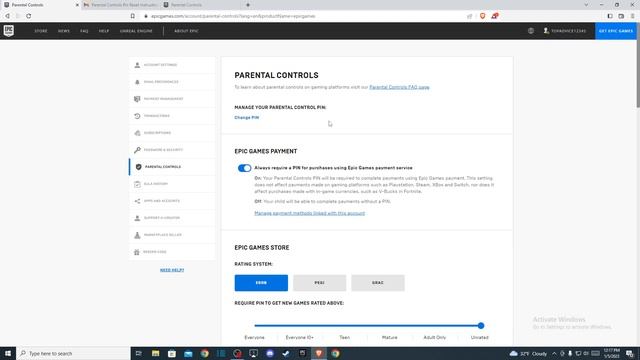Click the Type here to search box
Viewport: 640px width, 360px height.
coord(73,353)
